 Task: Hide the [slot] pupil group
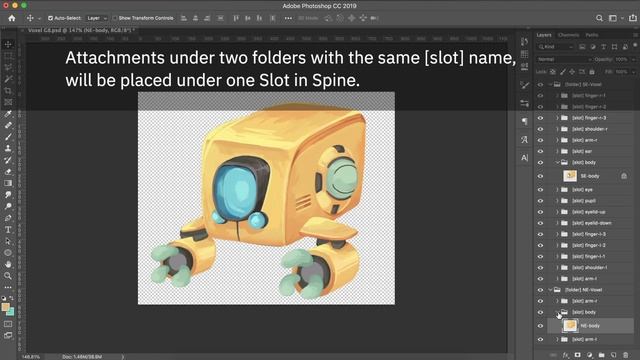click(540, 201)
